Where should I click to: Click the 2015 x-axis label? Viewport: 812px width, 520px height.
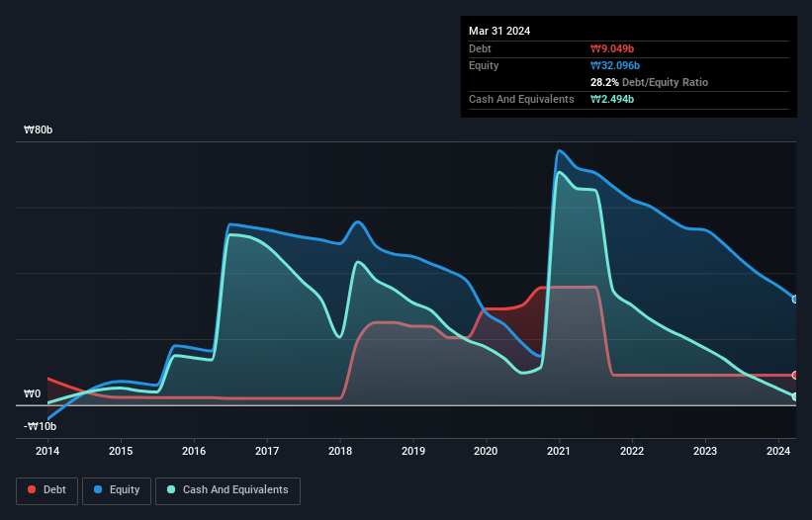pyautogui.click(x=121, y=451)
